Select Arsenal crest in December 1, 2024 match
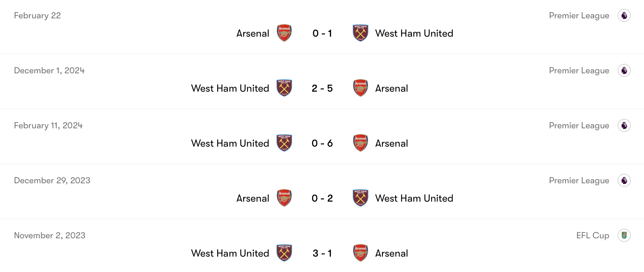Viewport: 644px width, 272px height. [x=361, y=88]
